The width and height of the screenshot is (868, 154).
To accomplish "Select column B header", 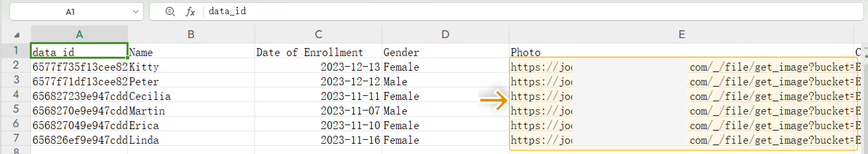I will [191, 34].
